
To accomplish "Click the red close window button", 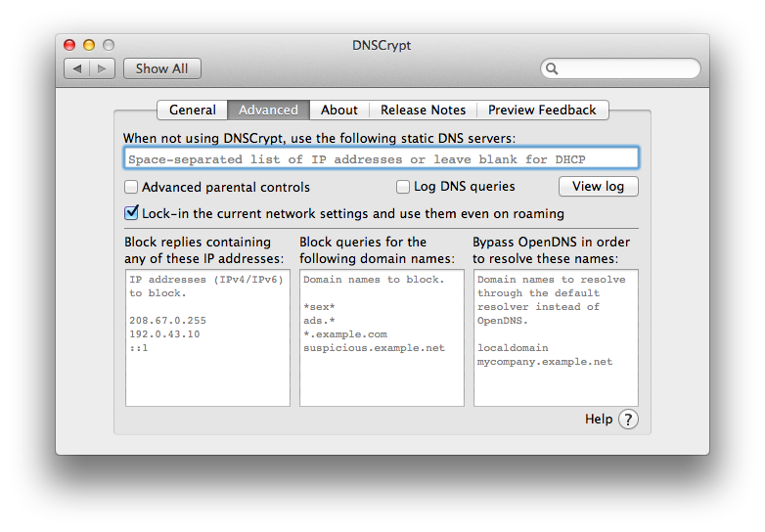I will 69,45.
